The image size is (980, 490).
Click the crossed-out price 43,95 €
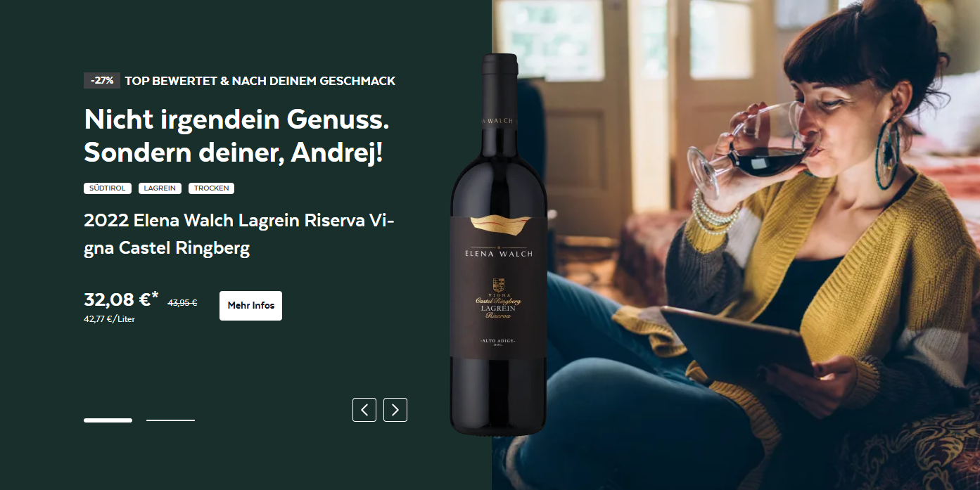182,303
